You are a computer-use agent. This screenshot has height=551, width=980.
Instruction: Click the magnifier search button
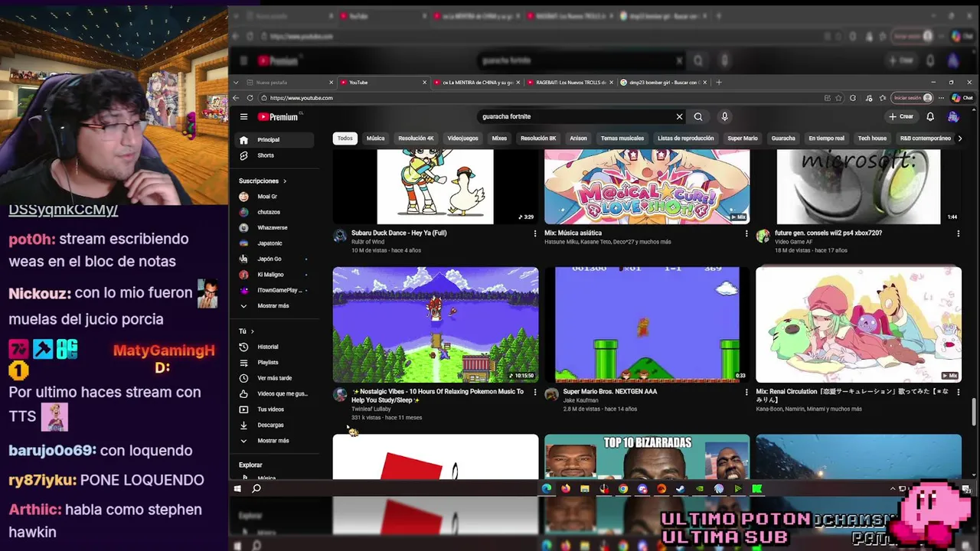pos(698,116)
